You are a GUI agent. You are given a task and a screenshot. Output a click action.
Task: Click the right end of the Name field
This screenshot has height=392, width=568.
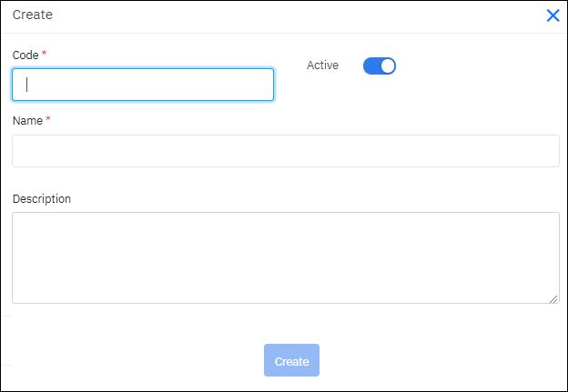tap(546, 151)
